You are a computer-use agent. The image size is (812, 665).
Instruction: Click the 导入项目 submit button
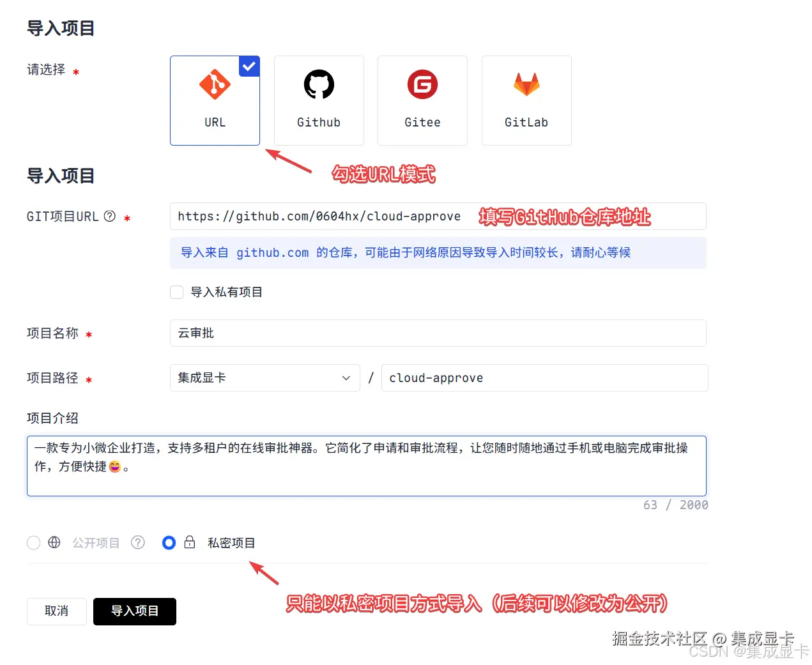tap(135, 611)
